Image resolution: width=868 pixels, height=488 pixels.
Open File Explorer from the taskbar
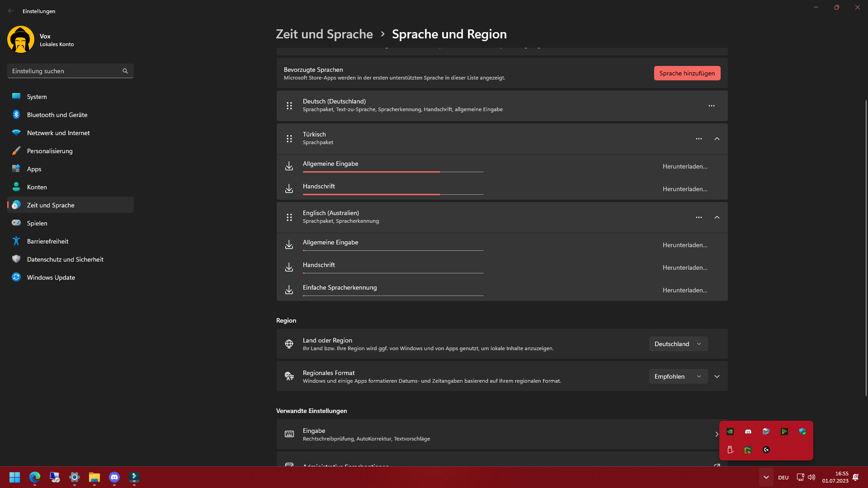point(94,477)
